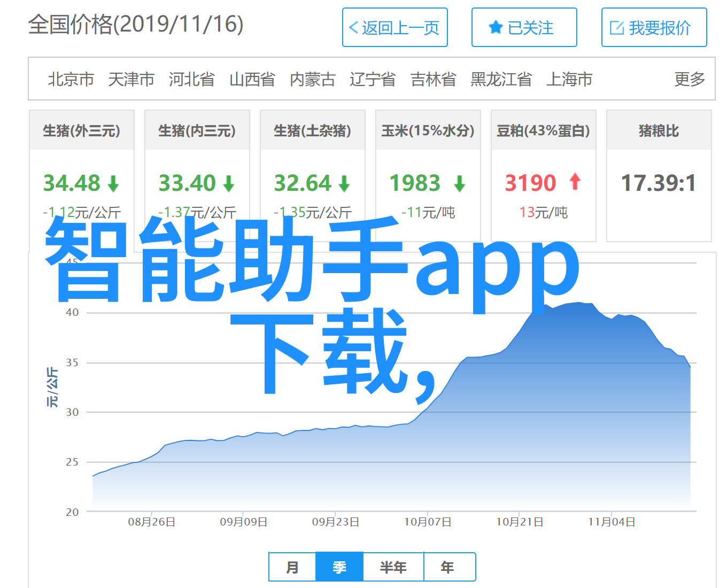Select 山西省 region
This screenshot has height=588, width=727.
click(x=252, y=79)
